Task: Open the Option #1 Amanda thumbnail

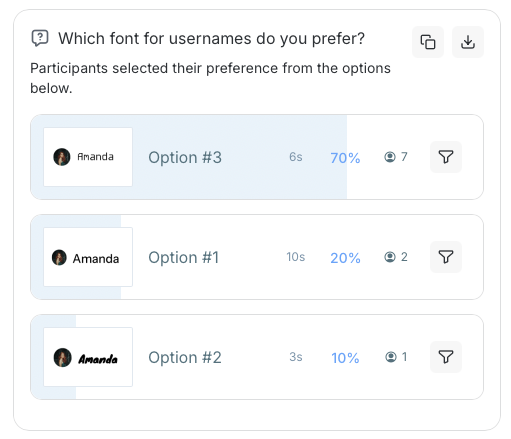Action: point(88,257)
